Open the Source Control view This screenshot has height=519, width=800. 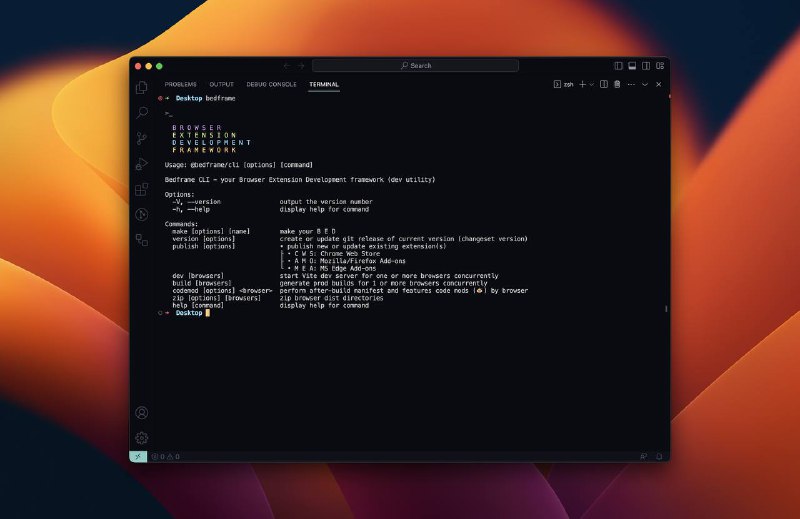[142, 139]
